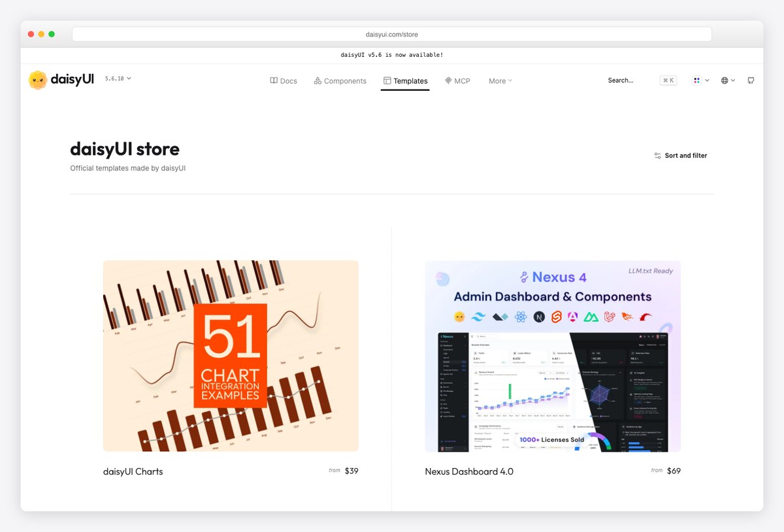
Task: Expand the More menu
Action: pyautogui.click(x=500, y=81)
